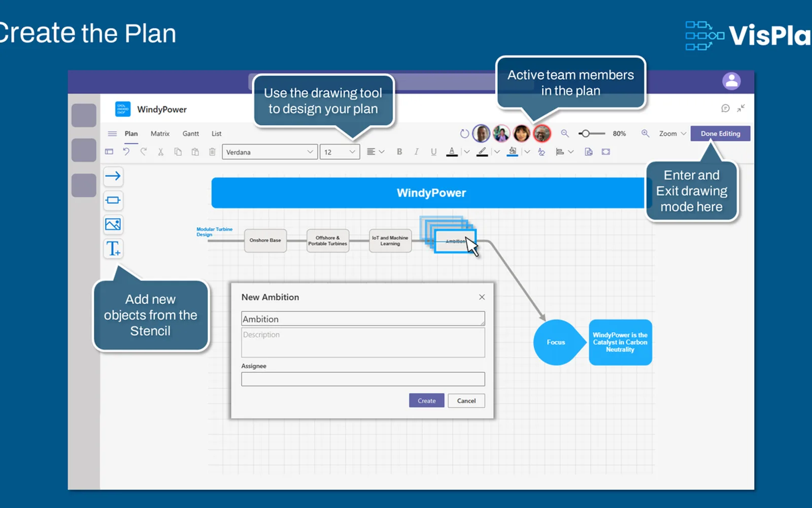Click the zoom out magnifier icon
This screenshot has width=812, height=508.
[564, 133]
